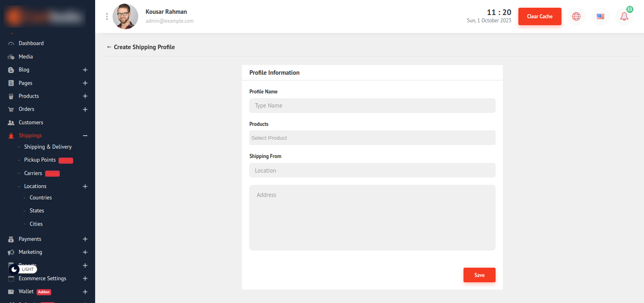The width and height of the screenshot is (644, 303).
Task: Click the US flag icon
Action: coord(600,17)
